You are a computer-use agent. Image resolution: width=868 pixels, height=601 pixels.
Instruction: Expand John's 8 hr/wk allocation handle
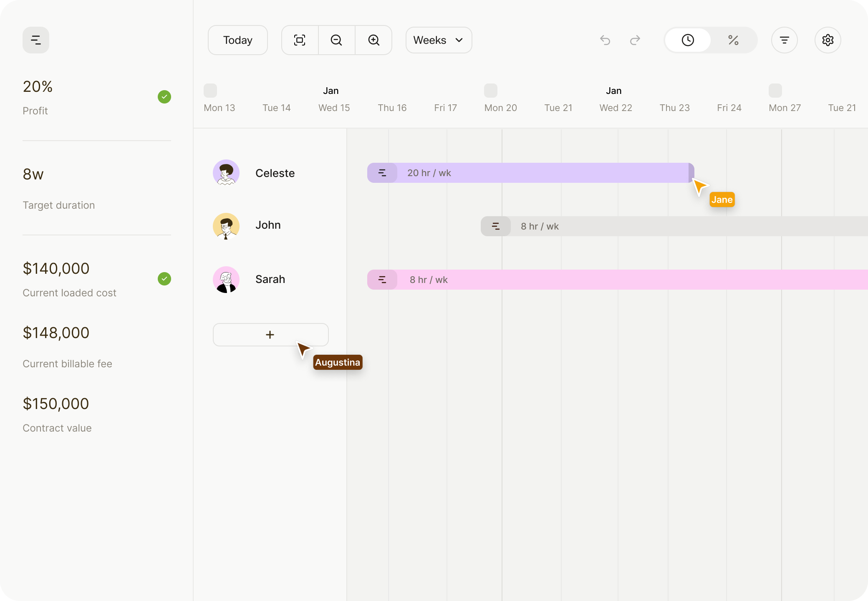point(496,226)
